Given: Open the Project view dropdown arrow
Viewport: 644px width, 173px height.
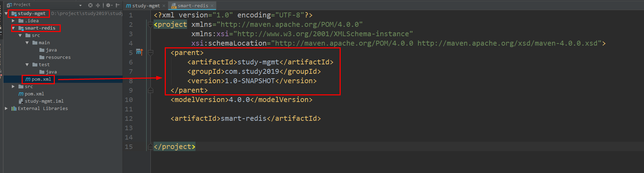Looking at the screenshot, I should [x=81, y=5].
